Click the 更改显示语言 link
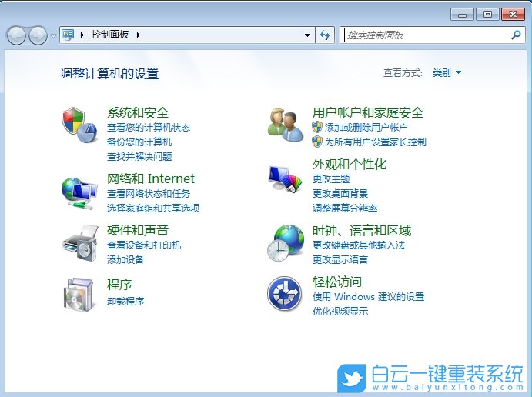The height and width of the screenshot is (397, 532). tap(340, 260)
